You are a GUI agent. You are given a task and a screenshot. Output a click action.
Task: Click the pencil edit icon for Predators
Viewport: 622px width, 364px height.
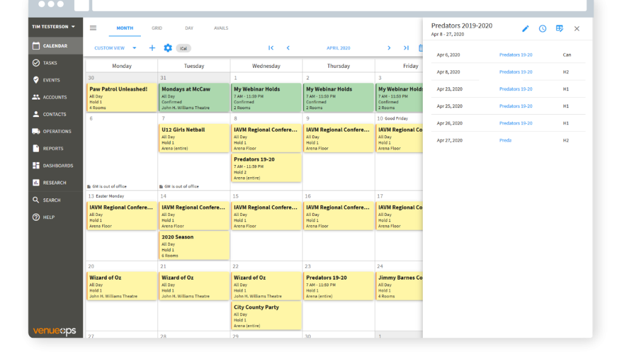click(525, 29)
